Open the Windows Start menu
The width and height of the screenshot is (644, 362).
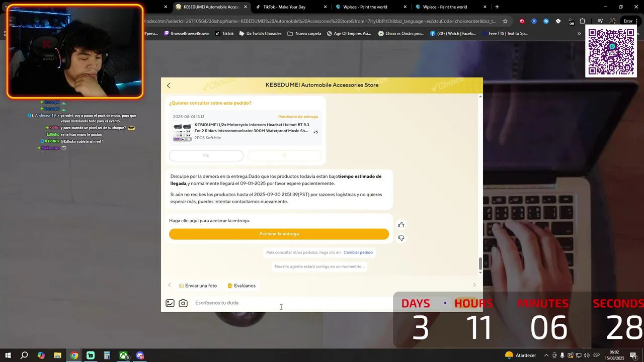[x=8, y=355]
